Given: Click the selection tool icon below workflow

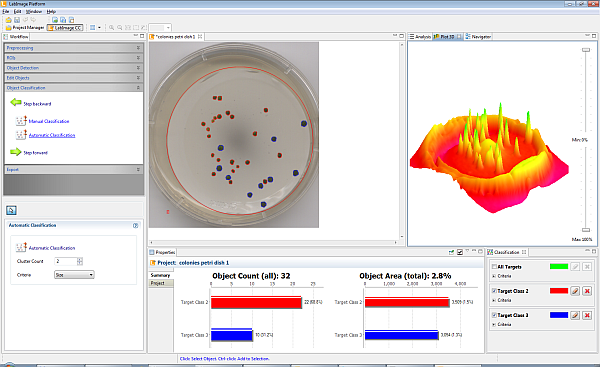Looking at the screenshot, I should point(11,210).
